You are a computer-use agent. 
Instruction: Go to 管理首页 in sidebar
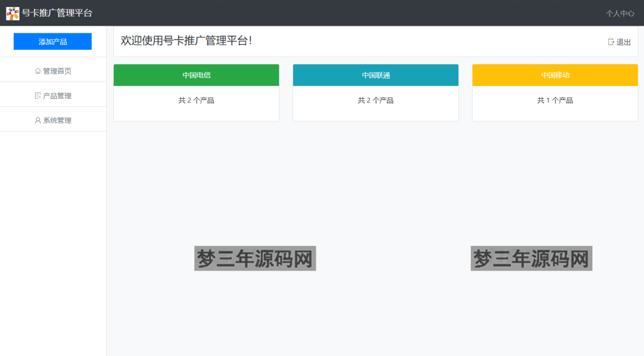click(x=53, y=71)
